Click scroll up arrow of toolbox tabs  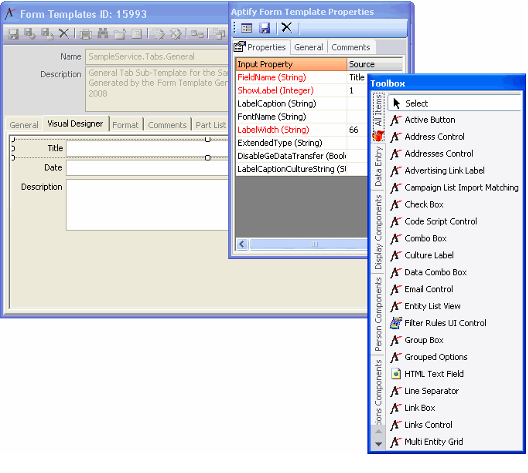(378, 431)
